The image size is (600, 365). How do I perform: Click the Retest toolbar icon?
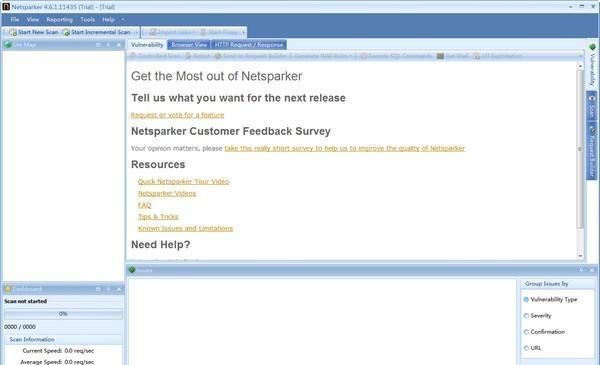point(188,56)
